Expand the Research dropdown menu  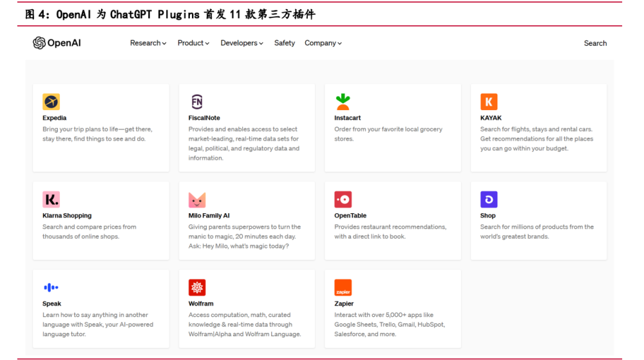click(148, 43)
